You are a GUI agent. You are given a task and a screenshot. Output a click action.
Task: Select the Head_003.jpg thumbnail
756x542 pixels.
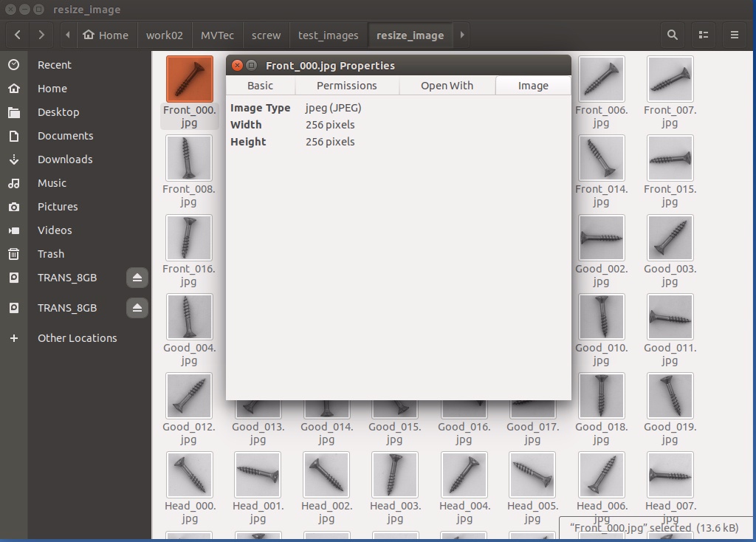click(395, 475)
